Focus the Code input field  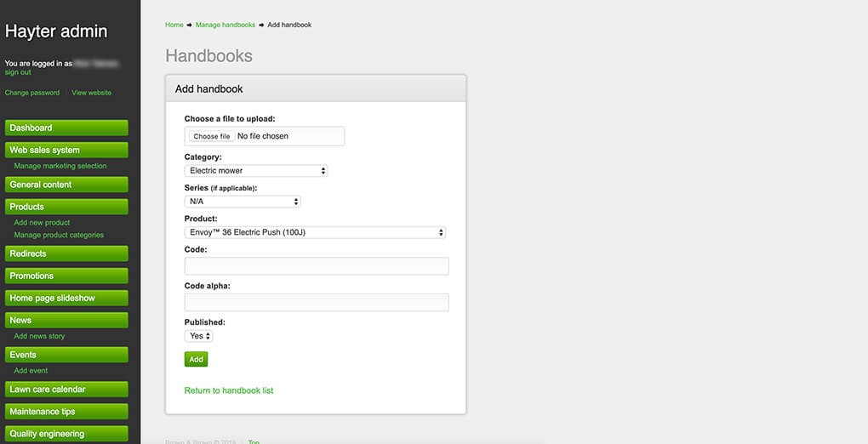click(317, 265)
